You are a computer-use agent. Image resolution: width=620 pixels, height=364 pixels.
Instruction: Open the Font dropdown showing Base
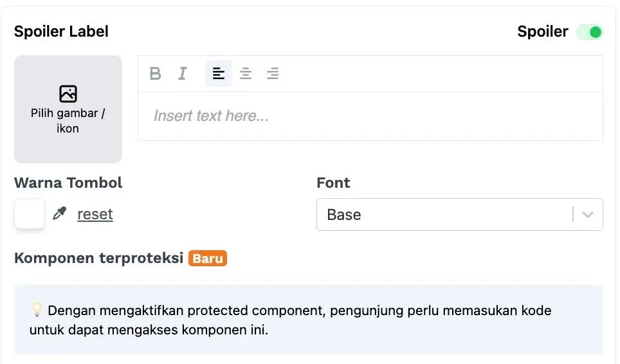[444, 215]
